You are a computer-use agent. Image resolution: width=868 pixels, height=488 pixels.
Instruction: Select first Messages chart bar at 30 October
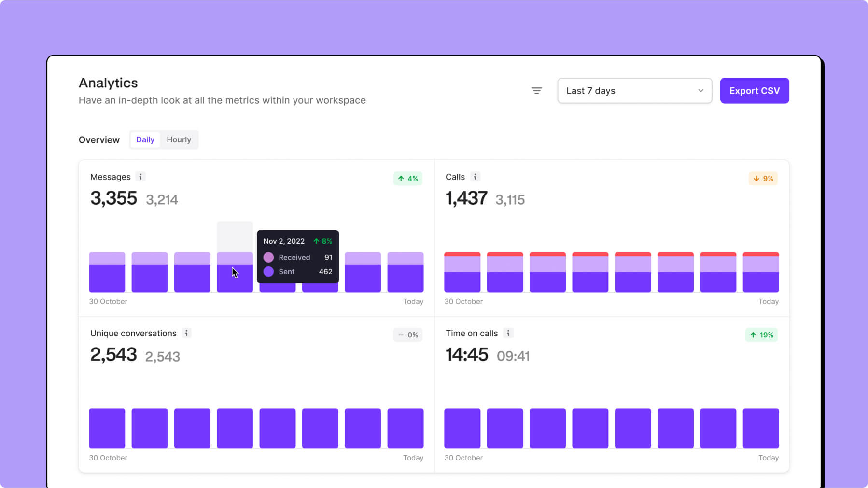[107, 272]
